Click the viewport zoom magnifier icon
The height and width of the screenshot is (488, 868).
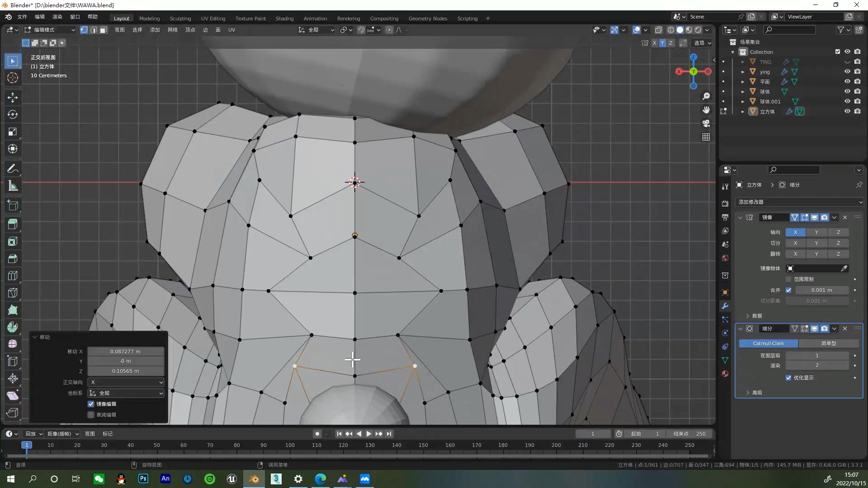pos(706,96)
